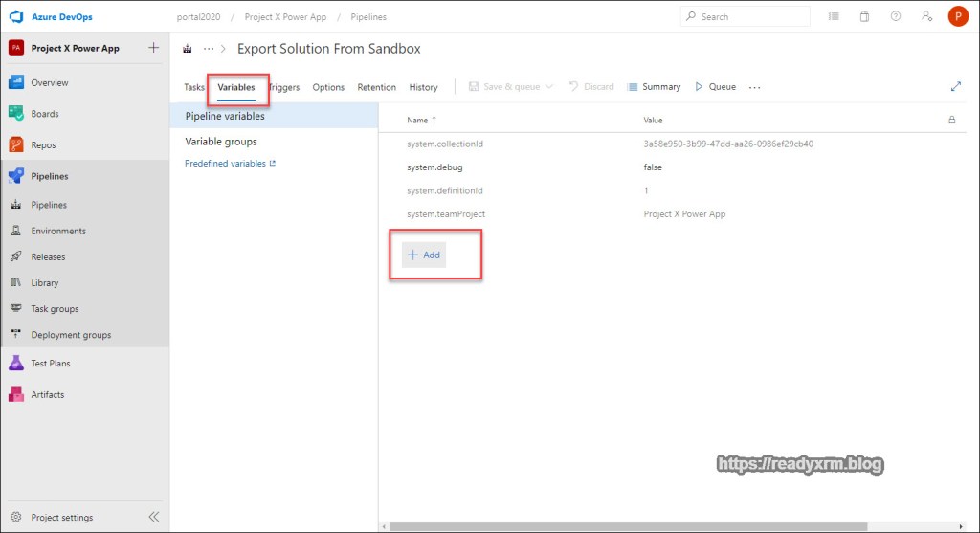The image size is (980, 533).
Task: Open Test Plans flask icon
Action: coord(16,364)
